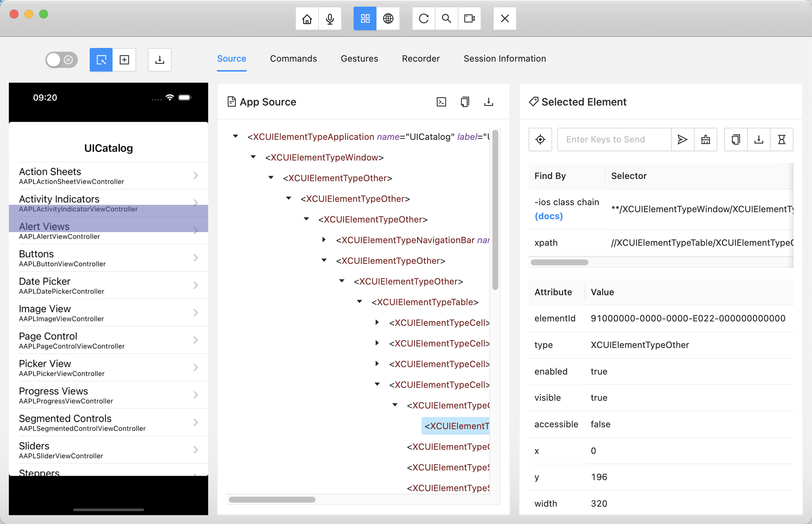Viewport: 812px width, 524px height.
Task: Refresh the app source with reload icon
Action: click(423, 18)
